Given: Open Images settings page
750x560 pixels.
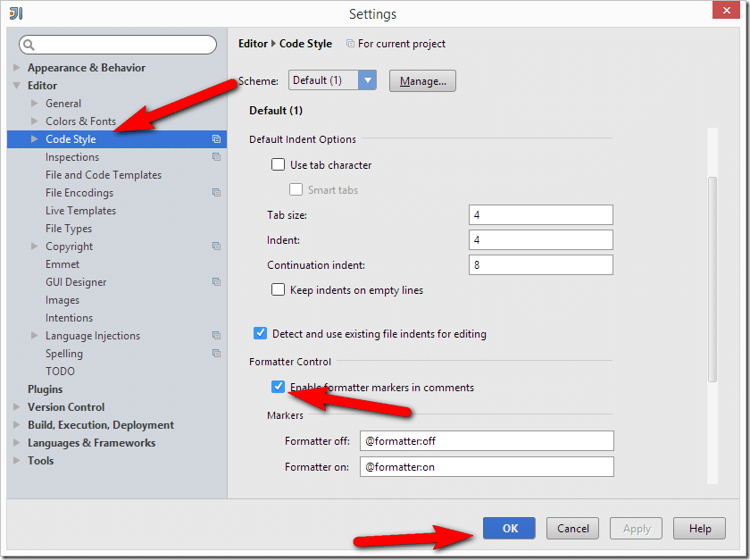Looking at the screenshot, I should tap(62, 299).
